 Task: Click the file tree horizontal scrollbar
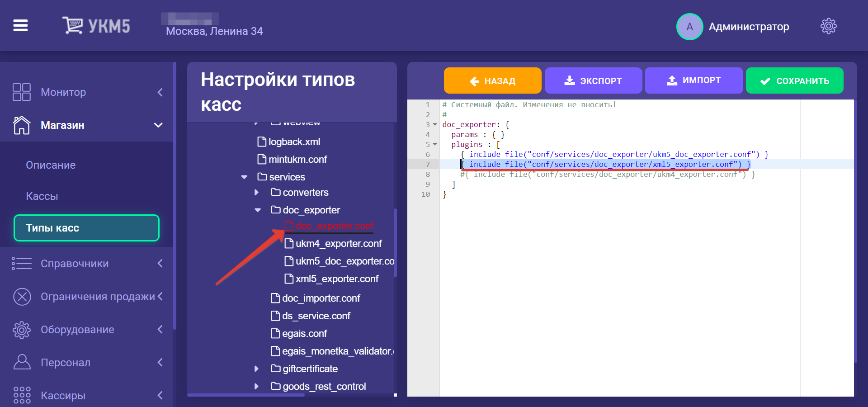246,395
